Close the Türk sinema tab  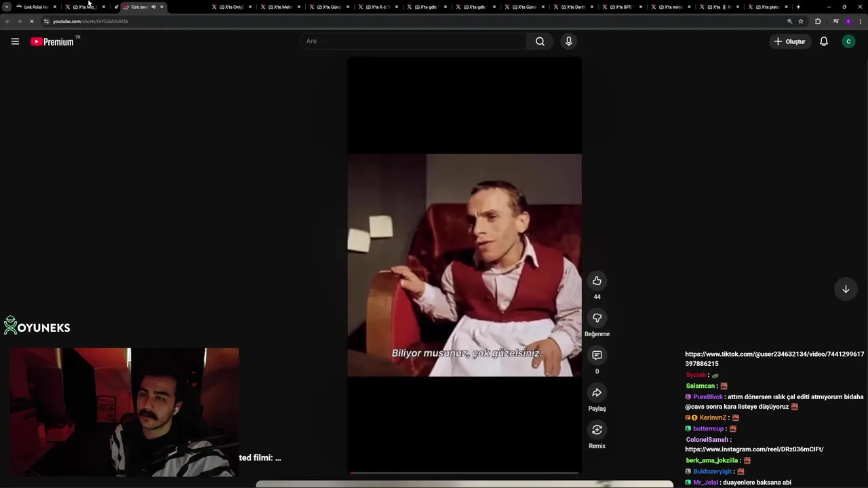161,7
